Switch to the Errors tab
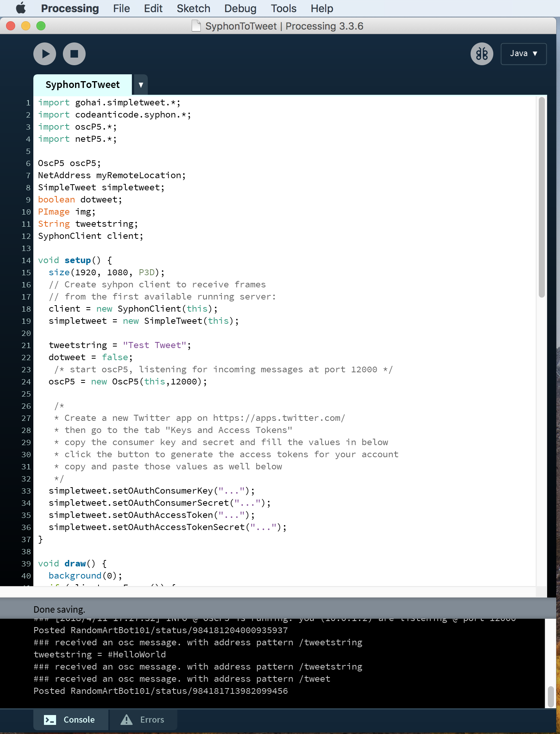Viewport: 560px width, 734px height. (143, 720)
